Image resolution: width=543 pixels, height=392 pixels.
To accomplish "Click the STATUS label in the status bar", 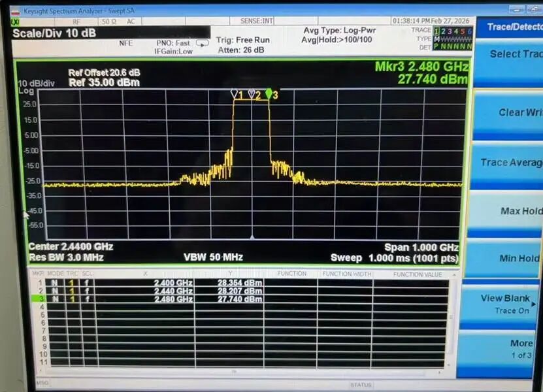I will (361, 385).
